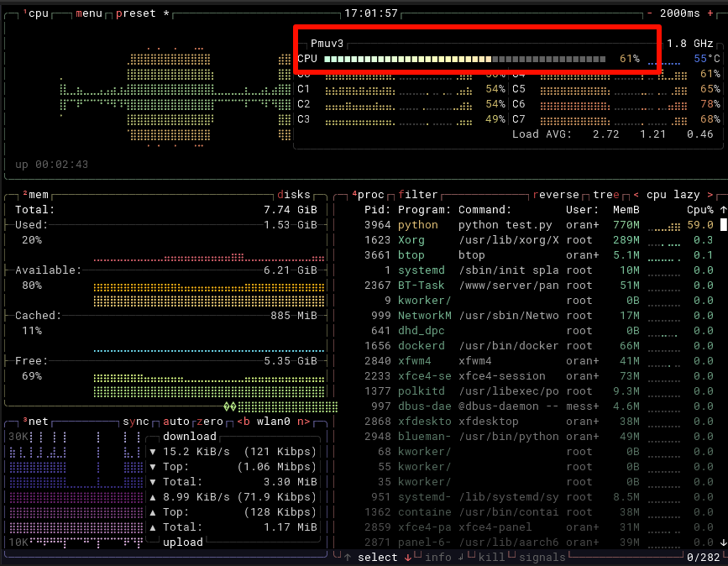
Task: Click the scroll up arrow in proc list
Action: tap(723, 210)
